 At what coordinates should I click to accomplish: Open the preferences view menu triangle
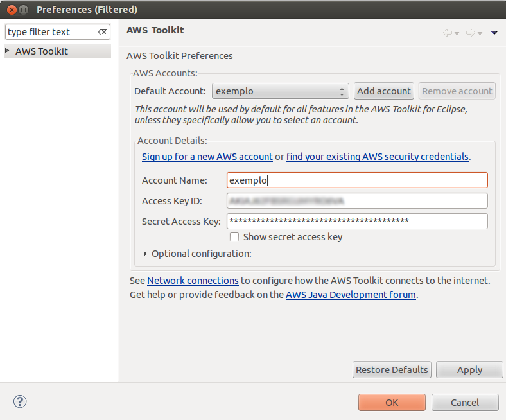point(494,33)
